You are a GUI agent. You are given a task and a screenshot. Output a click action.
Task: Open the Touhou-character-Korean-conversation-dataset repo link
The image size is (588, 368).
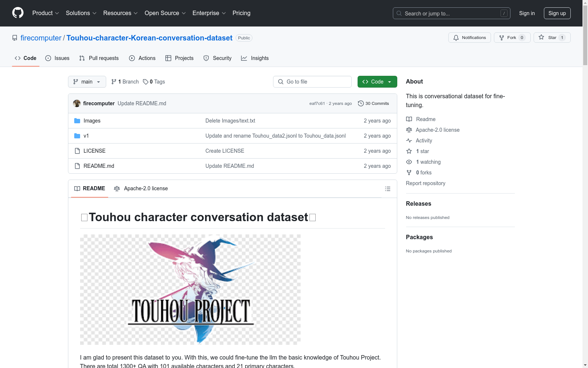click(150, 38)
